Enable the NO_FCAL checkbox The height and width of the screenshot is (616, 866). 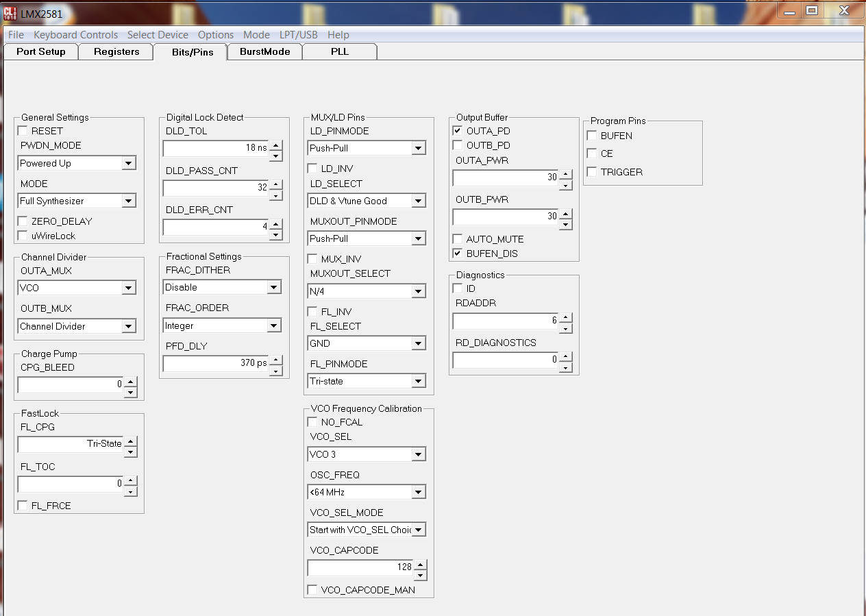312,422
